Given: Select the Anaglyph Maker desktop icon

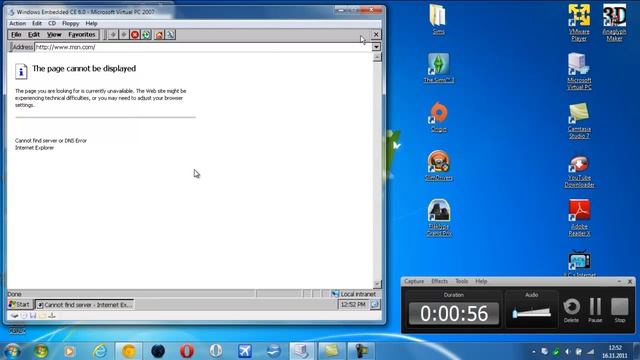Looking at the screenshot, I should (614, 22).
